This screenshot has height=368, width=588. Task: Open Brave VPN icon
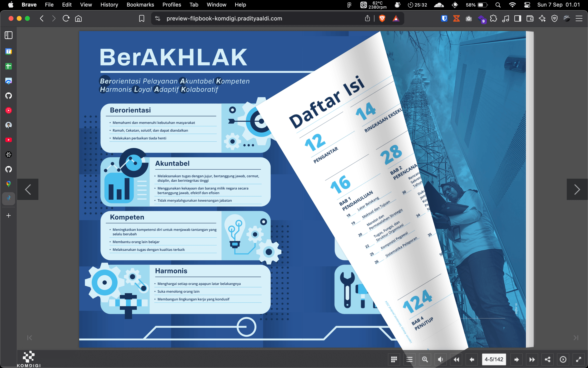click(x=554, y=18)
